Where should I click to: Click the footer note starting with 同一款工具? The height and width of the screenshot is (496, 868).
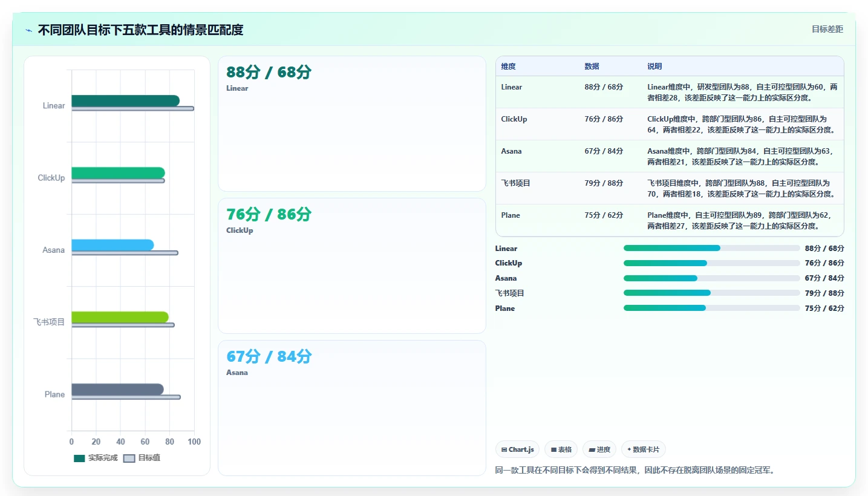point(635,470)
